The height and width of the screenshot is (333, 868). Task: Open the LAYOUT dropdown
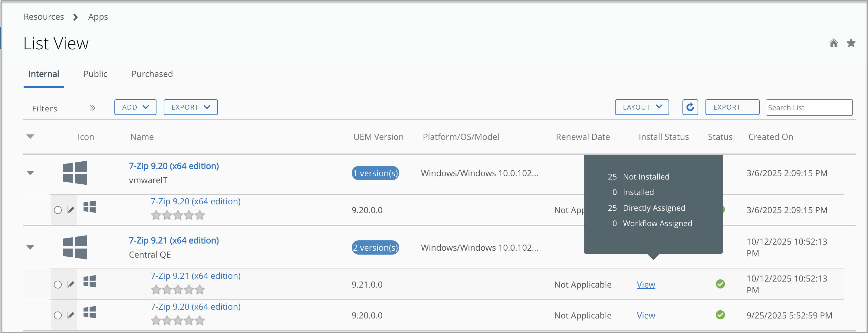(x=642, y=107)
